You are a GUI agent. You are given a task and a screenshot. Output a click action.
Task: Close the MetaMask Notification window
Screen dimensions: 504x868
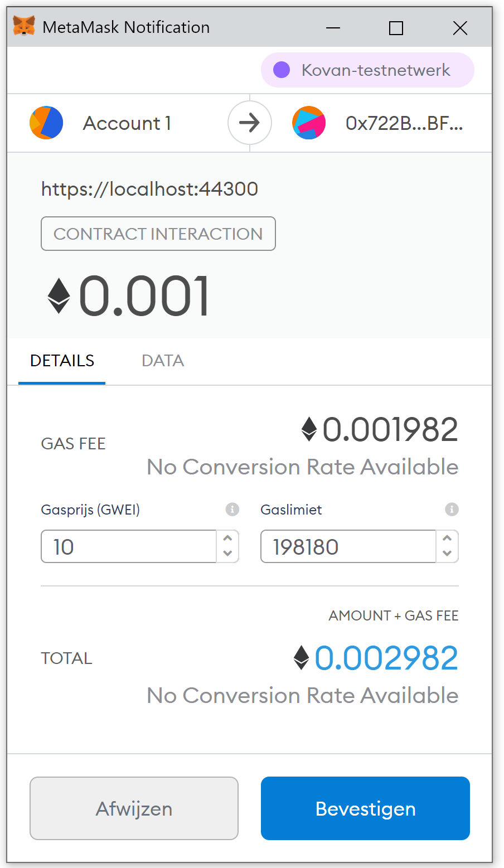coord(460,27)
